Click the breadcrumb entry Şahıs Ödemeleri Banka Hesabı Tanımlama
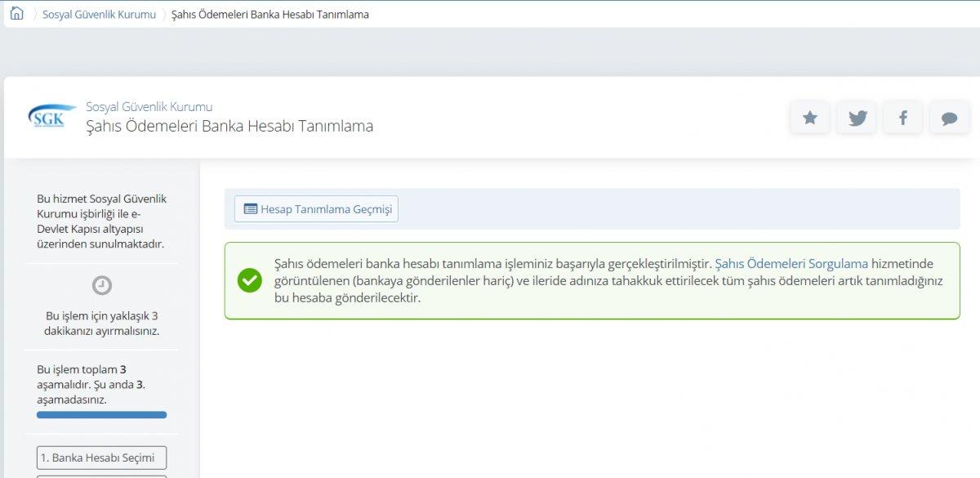The width and height of the screenshot is (980, 478). pyautogui.click(x=269, y=13)
